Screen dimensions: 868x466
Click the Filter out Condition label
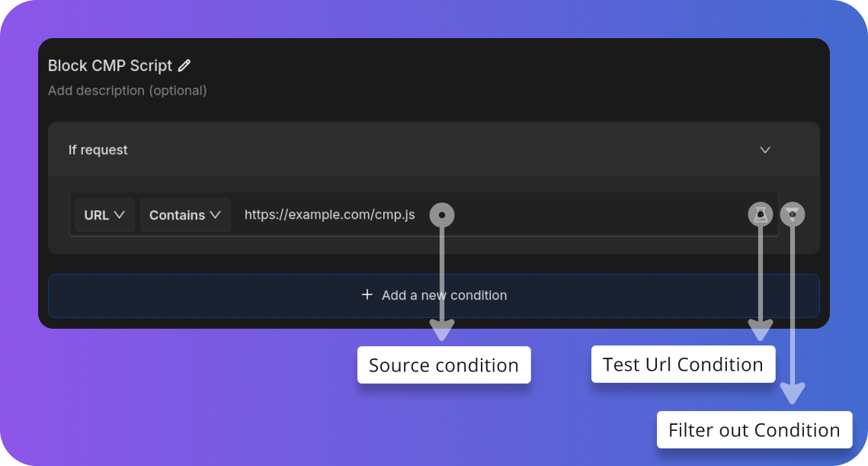click(754, 429)
